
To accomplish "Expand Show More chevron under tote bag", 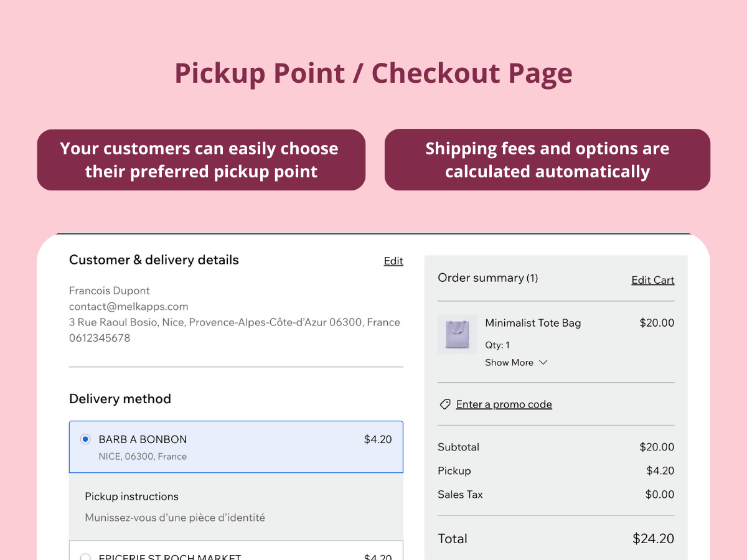I will pyautogui.click(x=543, y=362).
